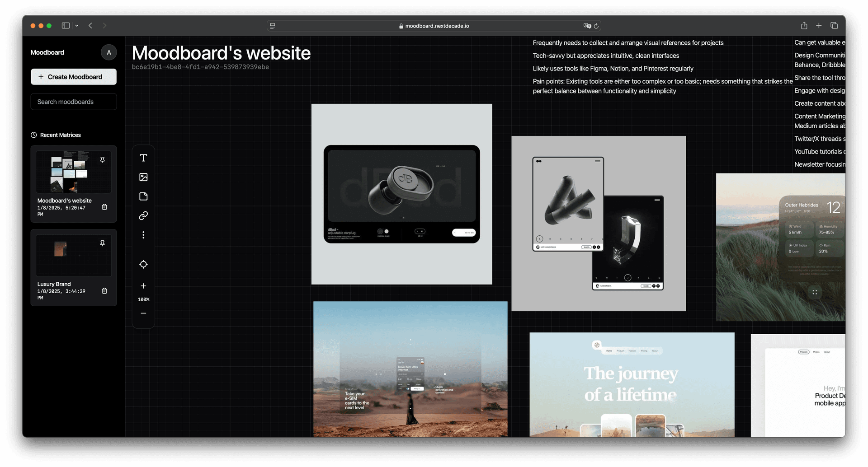Click the Create Moodboard button
This screenshot has height=467, width=868.
click(x=74, y=77)
